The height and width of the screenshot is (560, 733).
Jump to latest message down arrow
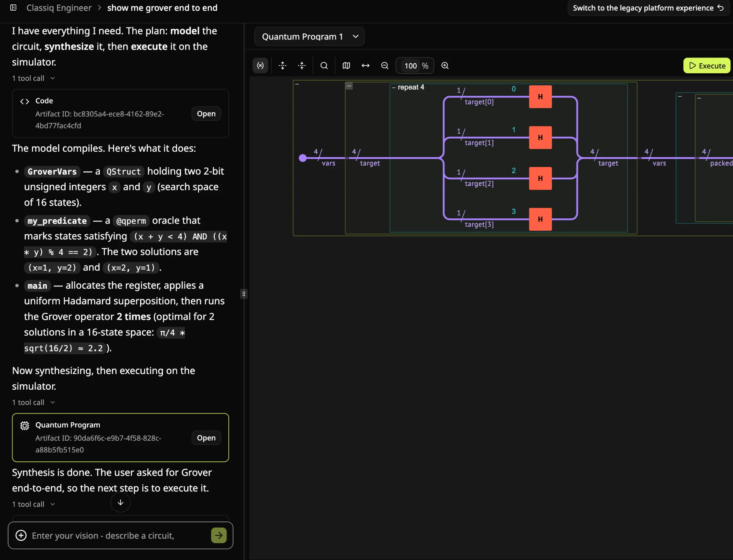[x=120, y=502]
